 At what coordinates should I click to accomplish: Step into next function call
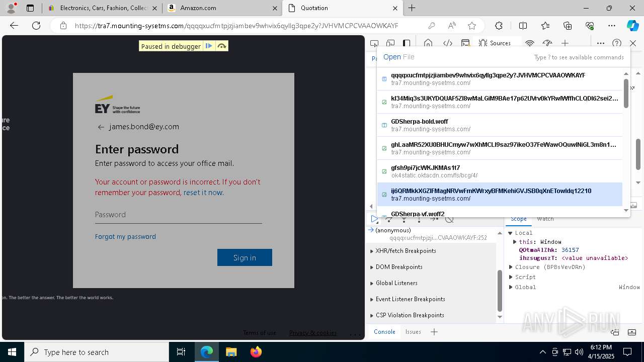(404, 219)
